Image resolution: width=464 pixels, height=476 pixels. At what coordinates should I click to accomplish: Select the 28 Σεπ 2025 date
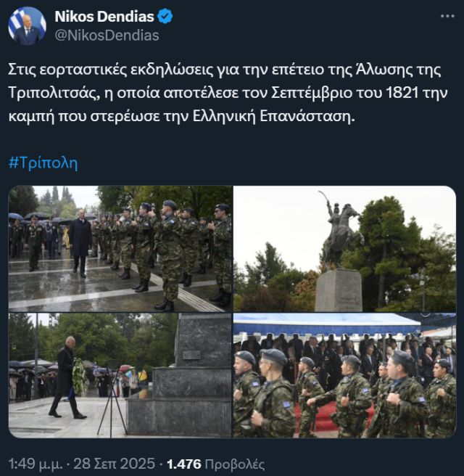[x=115, y=464]
